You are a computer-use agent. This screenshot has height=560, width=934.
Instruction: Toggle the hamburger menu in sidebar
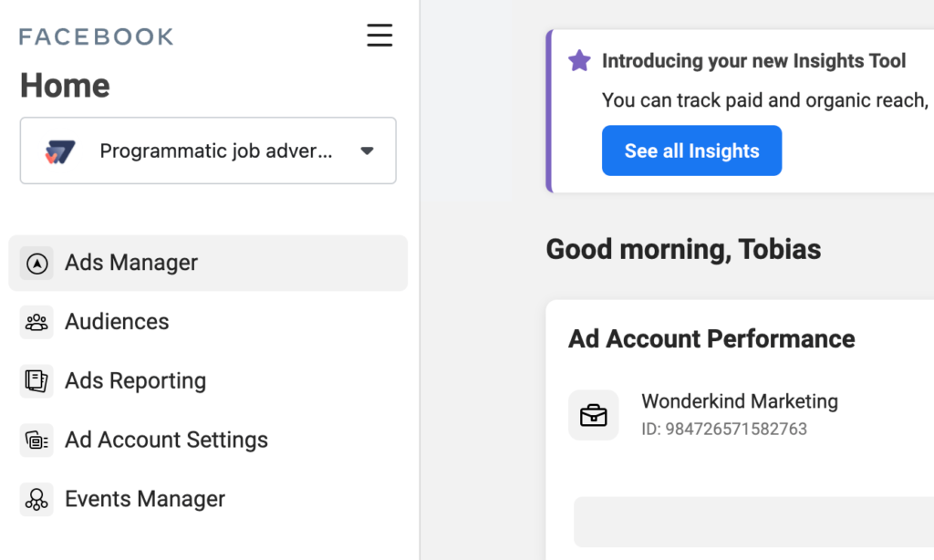(379, 36)
